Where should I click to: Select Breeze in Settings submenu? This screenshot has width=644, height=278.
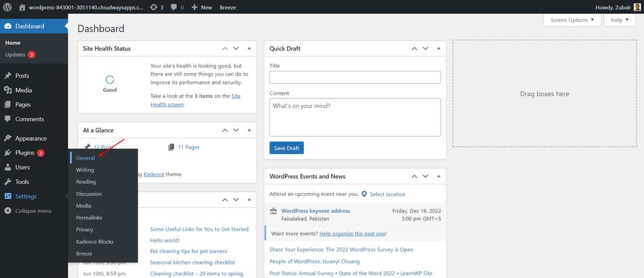click(x=84, y=253)
